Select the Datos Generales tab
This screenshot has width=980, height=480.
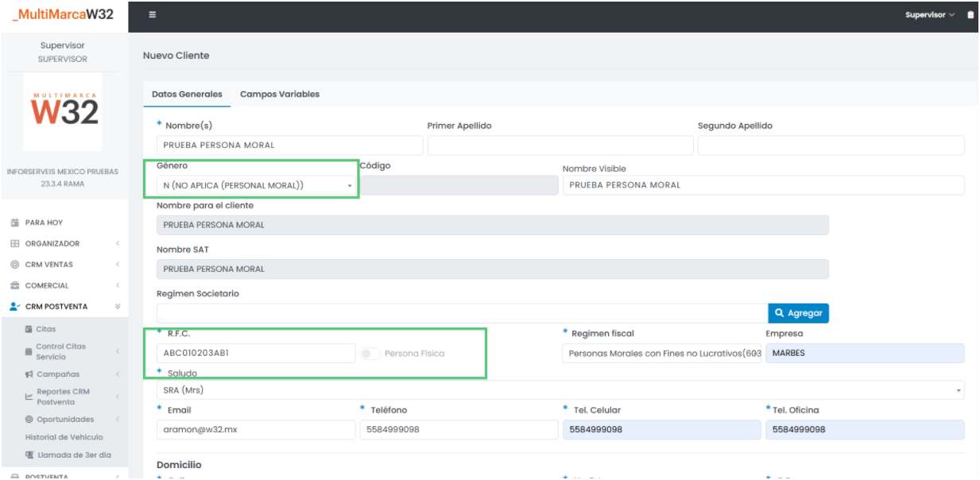(187, 94)
